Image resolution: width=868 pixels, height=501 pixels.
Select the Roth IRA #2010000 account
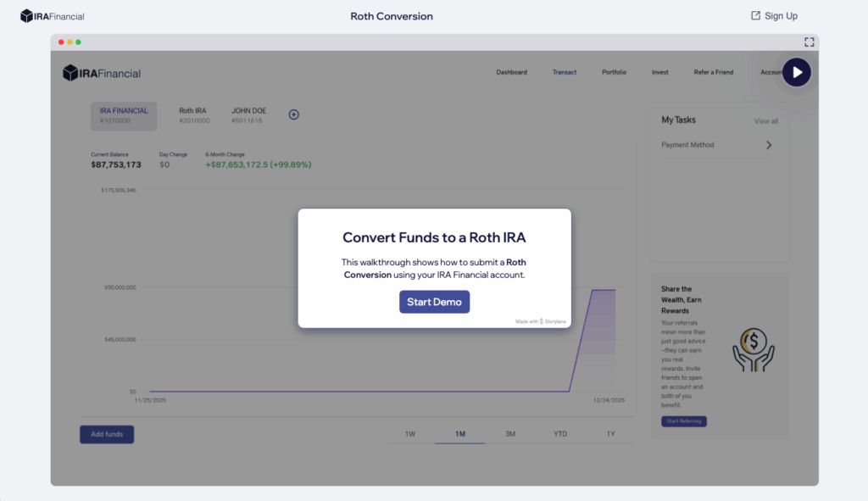click(193, 115)
